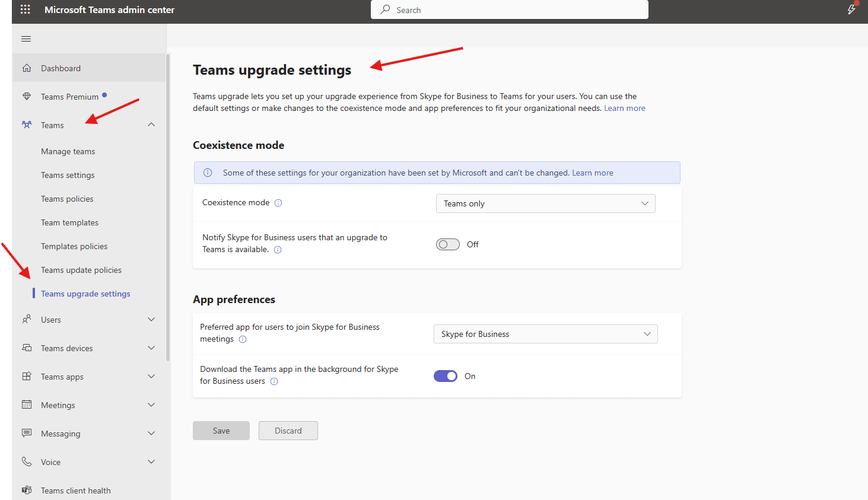Select the Voice phone icon
This screenshot has height=500, width=868.
point(26,461)
